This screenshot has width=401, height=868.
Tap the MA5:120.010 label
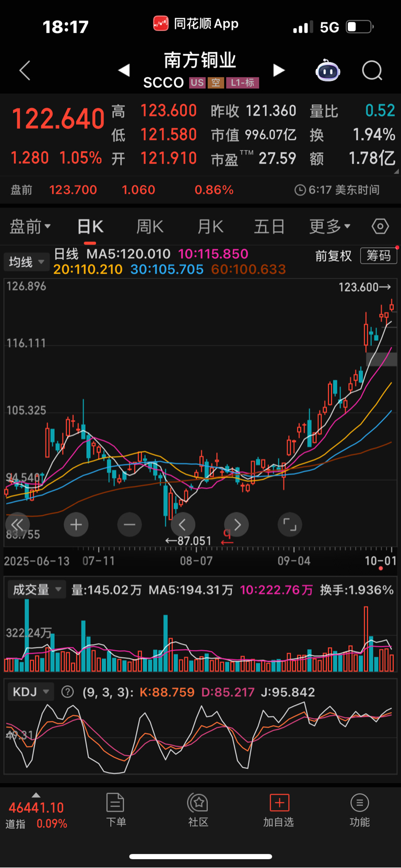128,254
